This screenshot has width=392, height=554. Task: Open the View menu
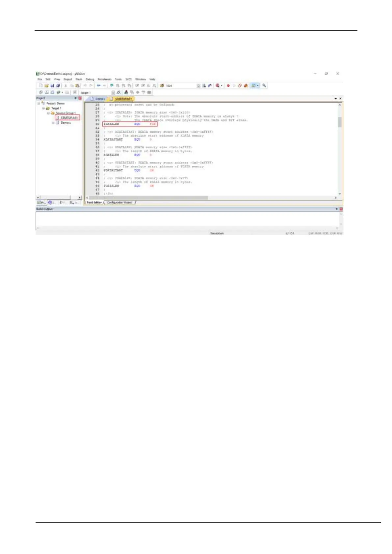click(57, 79)
